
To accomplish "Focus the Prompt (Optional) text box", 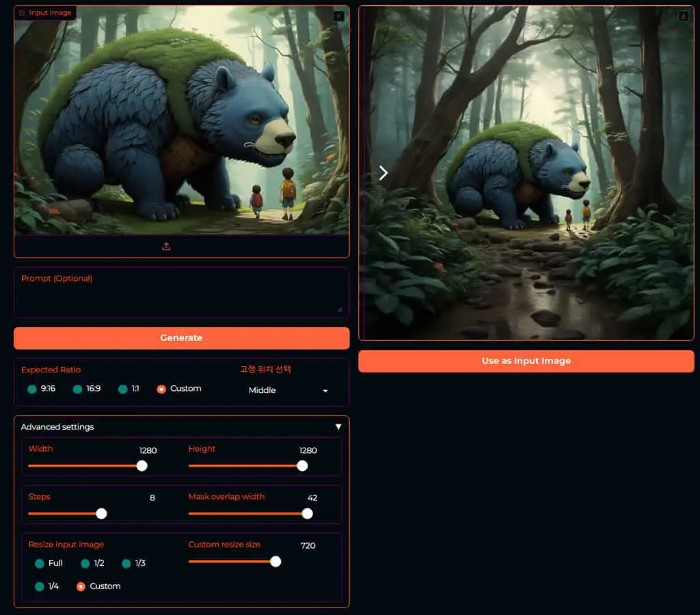I will click(x=182, y=292).
